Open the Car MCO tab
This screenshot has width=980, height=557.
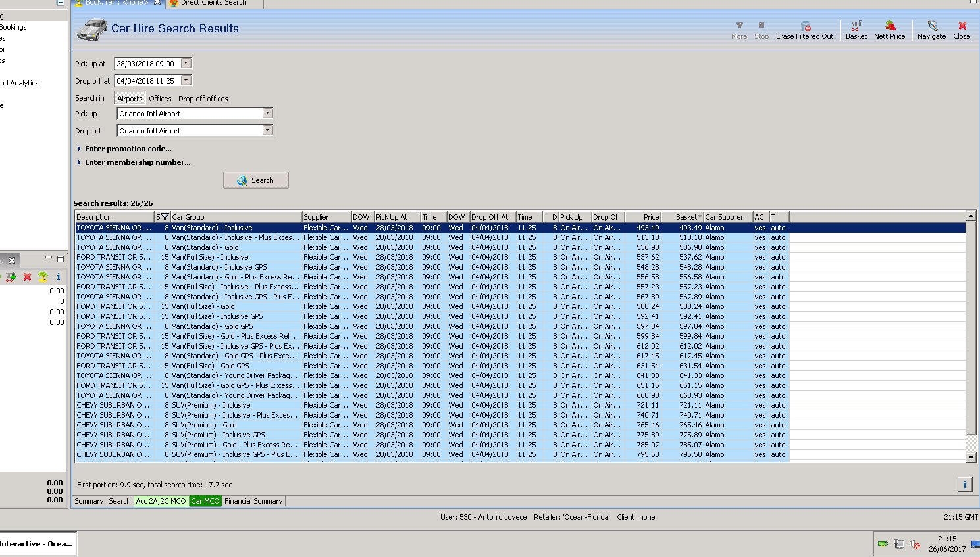coord(205,501)
